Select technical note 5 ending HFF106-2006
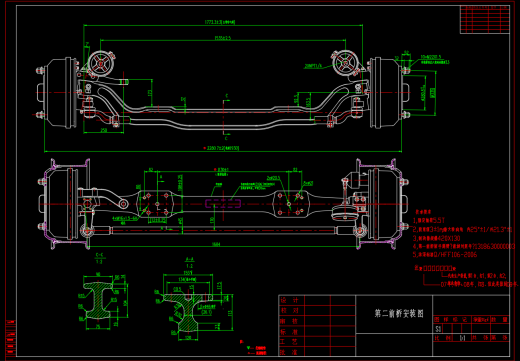This screenshot has width=520, height=361. click(445, 255)
